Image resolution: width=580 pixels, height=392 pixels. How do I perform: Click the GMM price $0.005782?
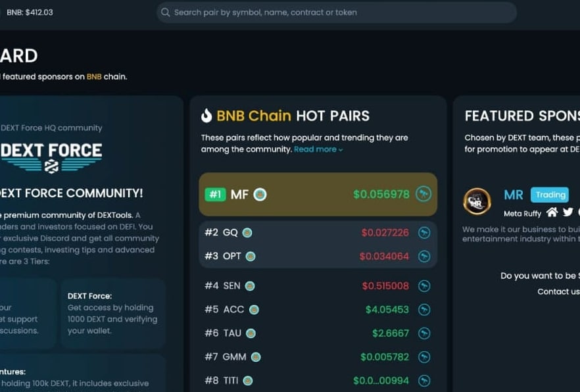tap(385, 357)
